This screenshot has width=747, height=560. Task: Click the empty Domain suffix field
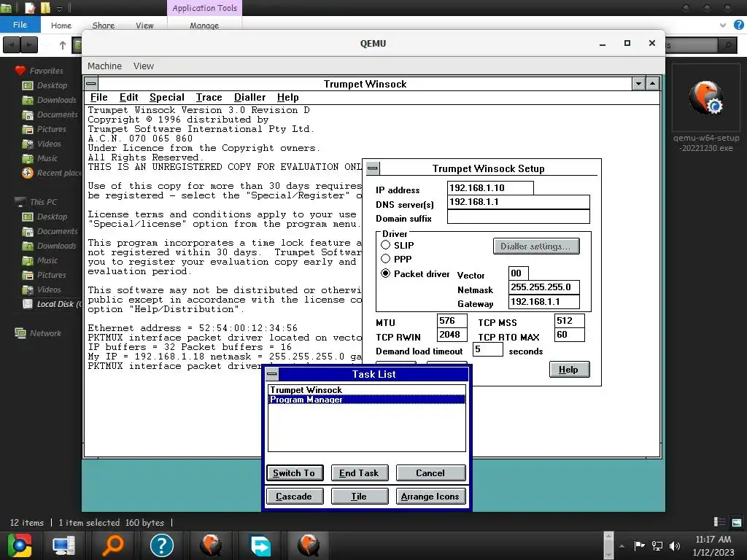[x=519, y=217]
